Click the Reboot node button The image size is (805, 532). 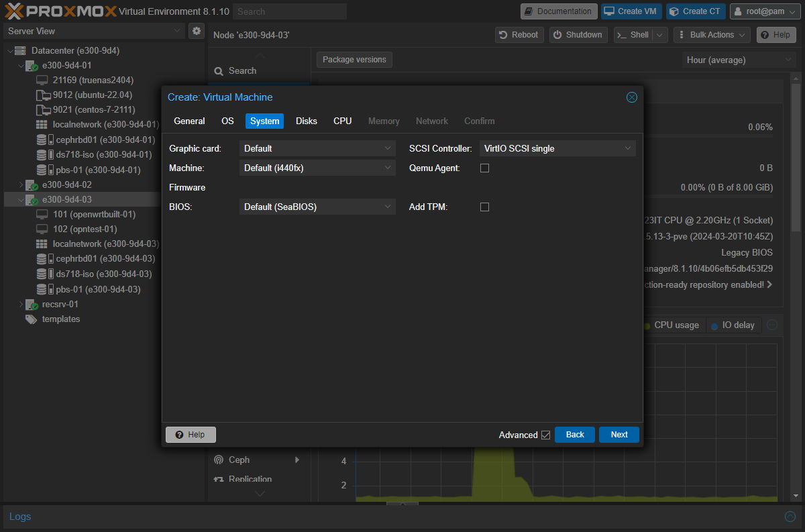point(519,35)
